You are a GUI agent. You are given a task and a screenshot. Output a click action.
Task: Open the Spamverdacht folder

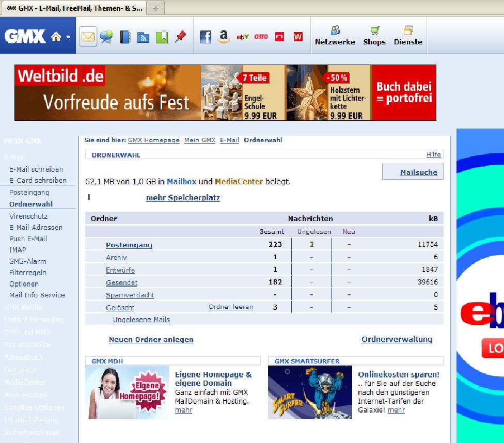[x=130, y=295]
